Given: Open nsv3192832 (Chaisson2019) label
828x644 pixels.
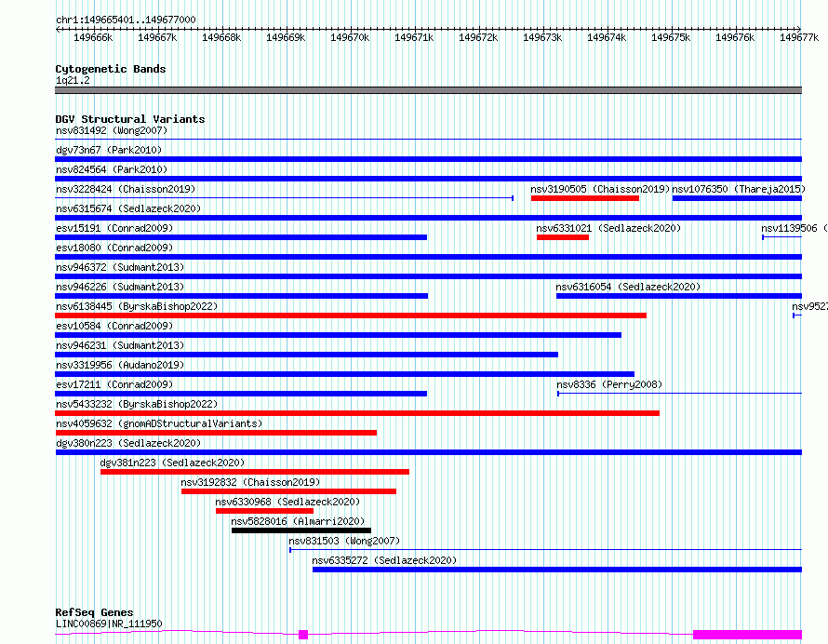Looking at the screenshot, I should (250, 482).
